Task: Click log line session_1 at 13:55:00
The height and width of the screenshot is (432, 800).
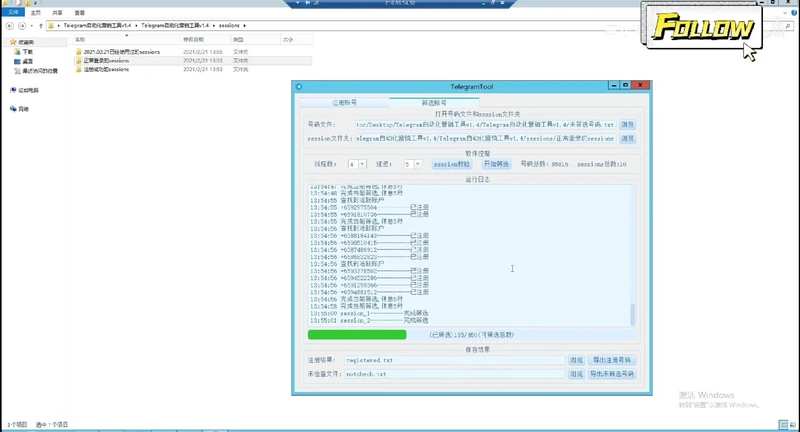Action: pos(369,313)
